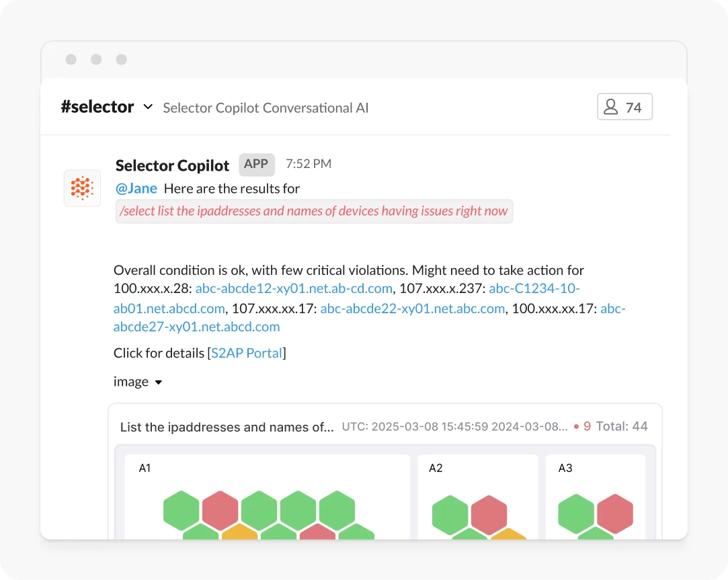
Task: Click the abc-abcde12-xy01.net.ab-cd.com device link
Action: [x=295, y=288]
